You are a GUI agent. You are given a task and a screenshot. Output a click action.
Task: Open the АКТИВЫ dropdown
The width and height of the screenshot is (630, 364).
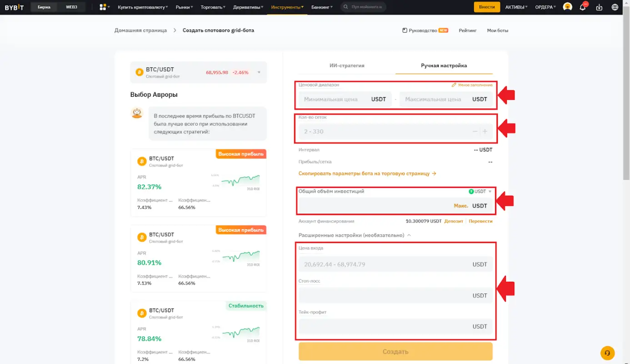tap(516, 7)
